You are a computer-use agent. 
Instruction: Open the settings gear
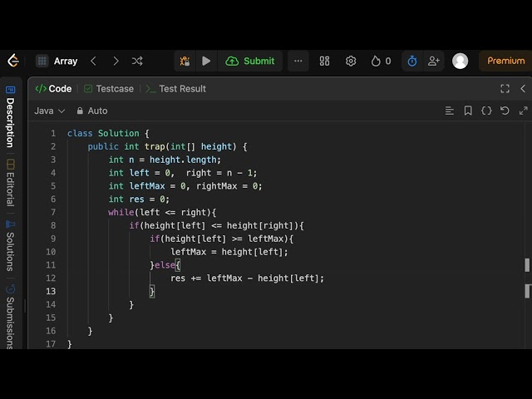[351, 61]
